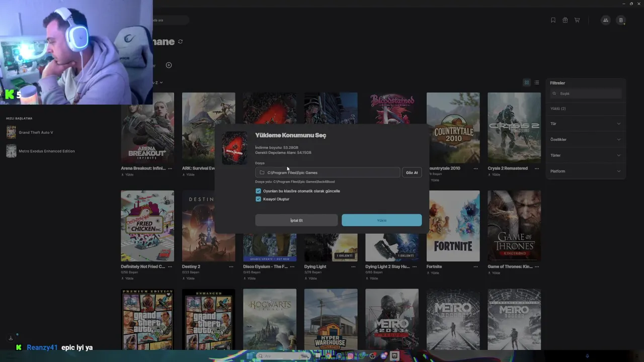The height and width of the screenshot is (362, 644).
Task: Open the options ellipsis for Fortnite
Action: 475,266
